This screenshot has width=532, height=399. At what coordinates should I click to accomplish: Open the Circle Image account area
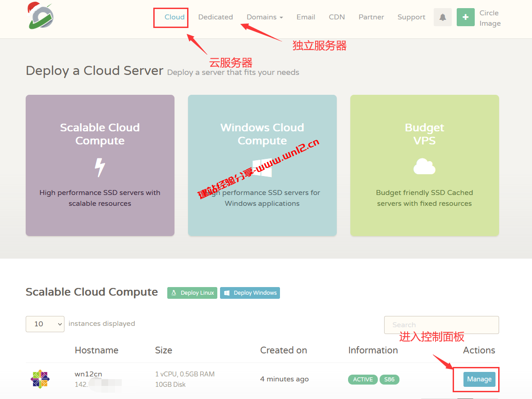click(x=489, y=18)
